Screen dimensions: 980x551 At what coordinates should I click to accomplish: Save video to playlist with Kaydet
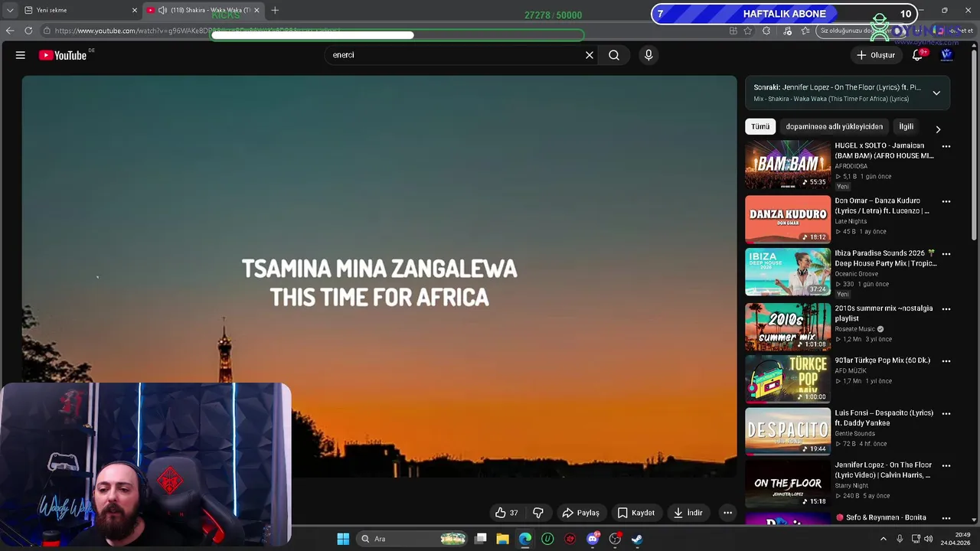(x=636, y=513)
